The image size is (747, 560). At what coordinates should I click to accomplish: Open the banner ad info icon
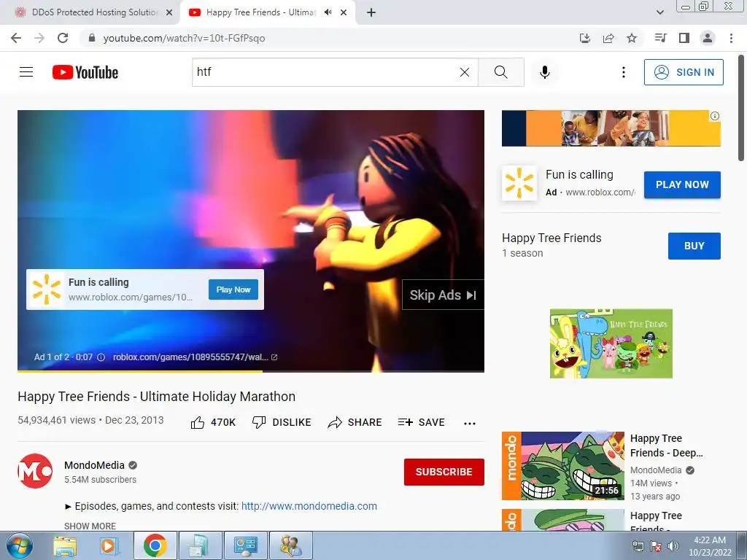coord(715,116)
